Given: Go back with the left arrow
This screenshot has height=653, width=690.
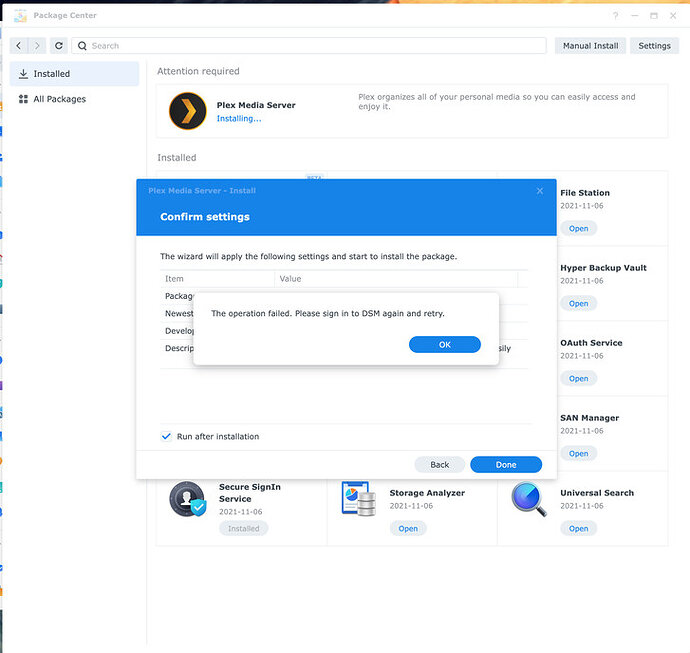Looking at the screenshot, I should point(18,45).
